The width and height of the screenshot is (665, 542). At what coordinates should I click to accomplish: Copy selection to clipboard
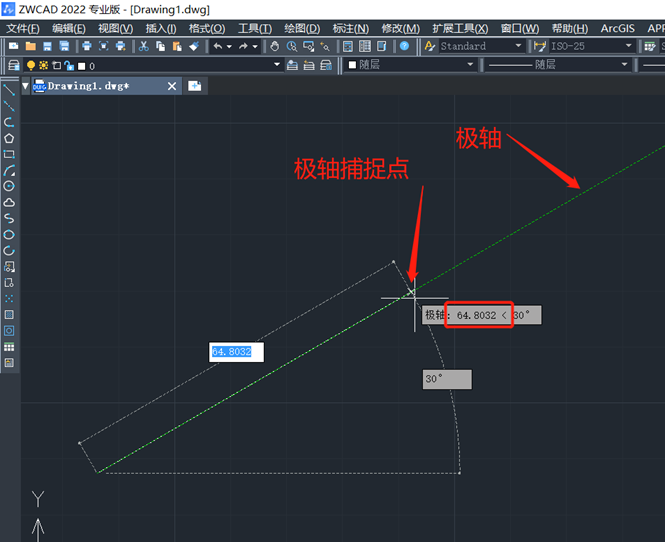click(x=160, y=46)
